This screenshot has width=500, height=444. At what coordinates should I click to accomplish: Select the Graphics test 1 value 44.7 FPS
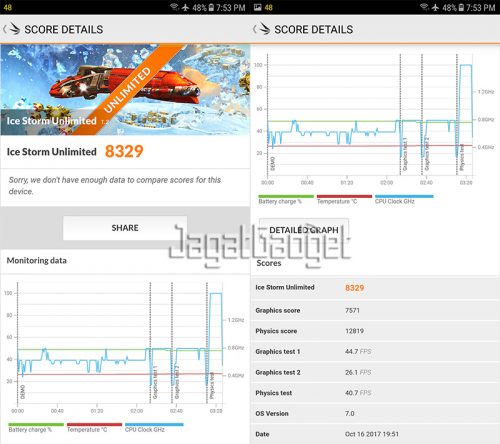[x=358, y=352]
